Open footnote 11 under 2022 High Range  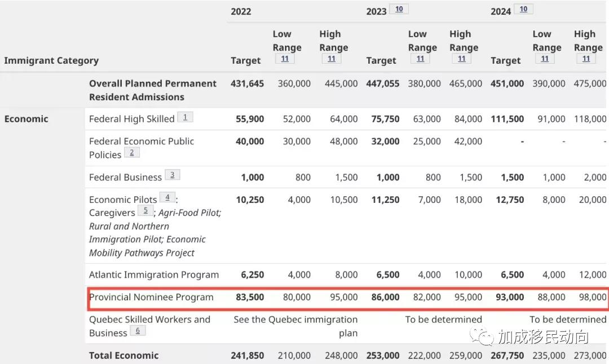click(332, 59)
